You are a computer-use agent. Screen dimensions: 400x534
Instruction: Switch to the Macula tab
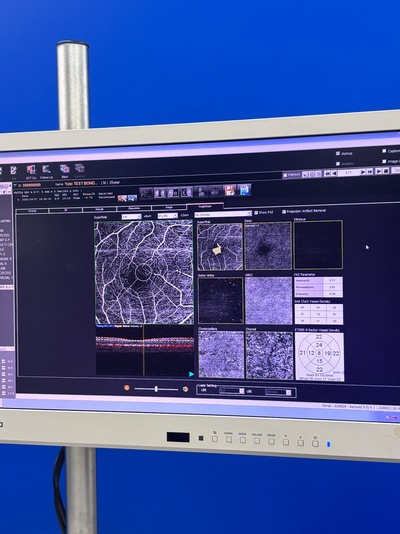(100, 209)
